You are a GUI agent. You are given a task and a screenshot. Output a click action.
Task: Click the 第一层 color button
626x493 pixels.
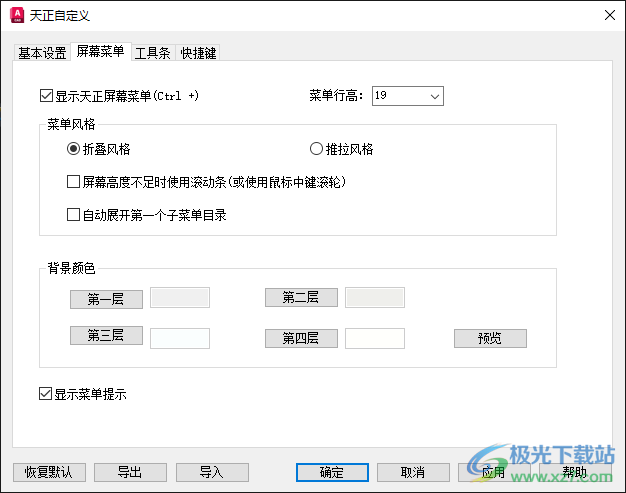[106, 299]
